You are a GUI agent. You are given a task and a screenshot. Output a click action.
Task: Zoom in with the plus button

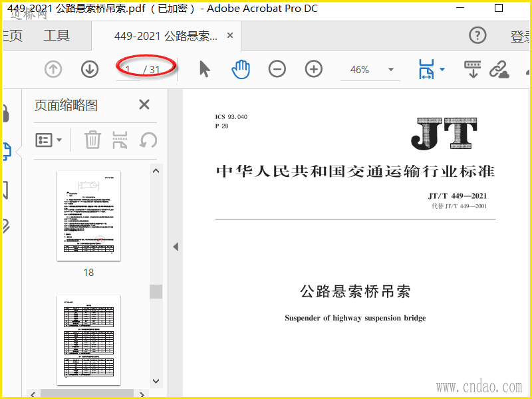tap(314, 69)
